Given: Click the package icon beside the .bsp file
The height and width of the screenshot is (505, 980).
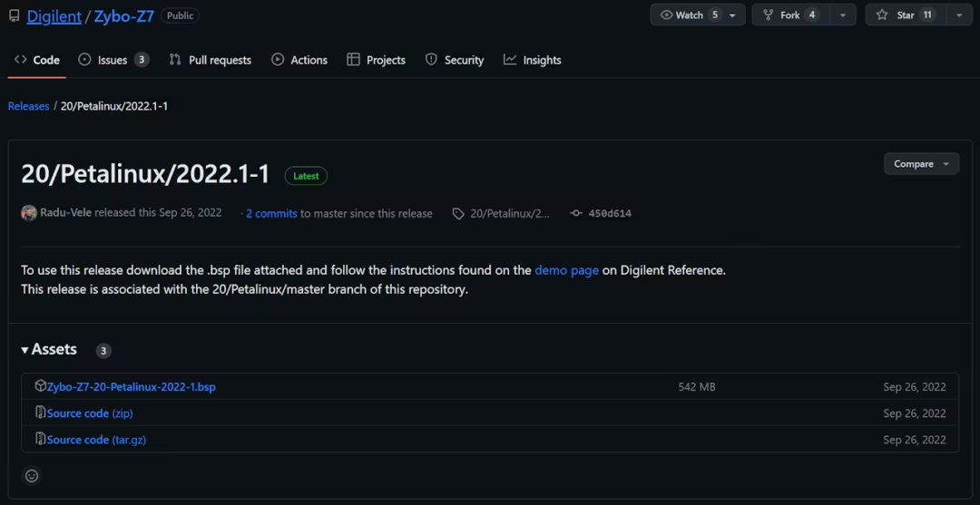Looking at the screenshot, I should [x=41, y=385].
